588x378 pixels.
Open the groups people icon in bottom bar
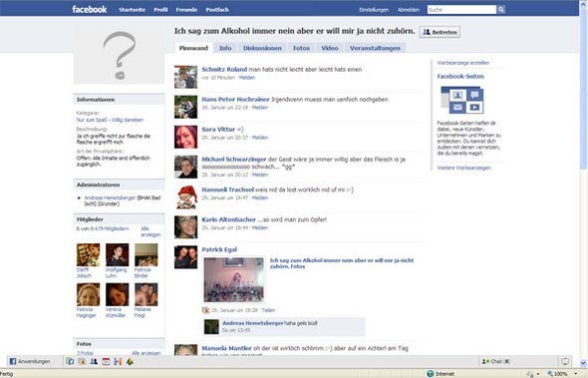pos(94,361)
